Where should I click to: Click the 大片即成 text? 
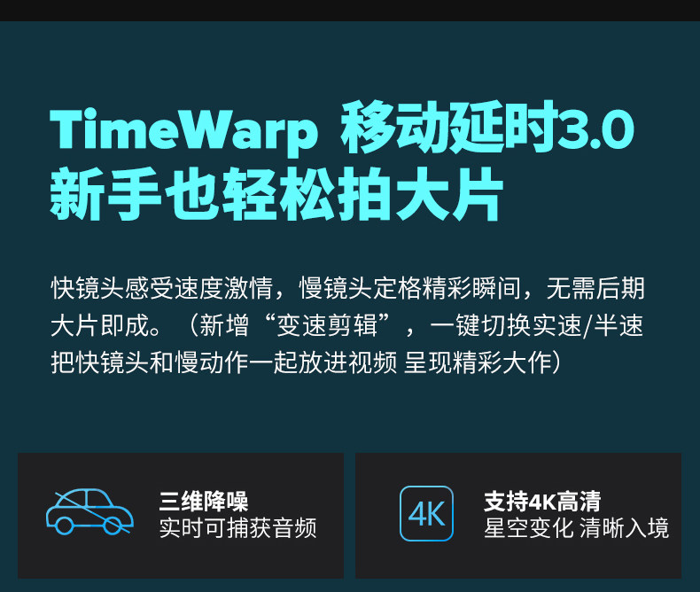pyautogui.click(x=100, y=325)
